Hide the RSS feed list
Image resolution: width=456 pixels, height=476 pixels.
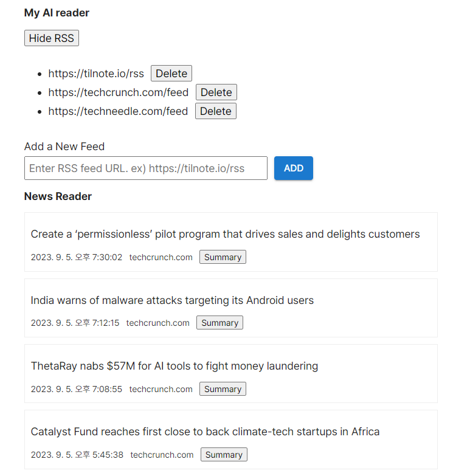pos(52,38)
